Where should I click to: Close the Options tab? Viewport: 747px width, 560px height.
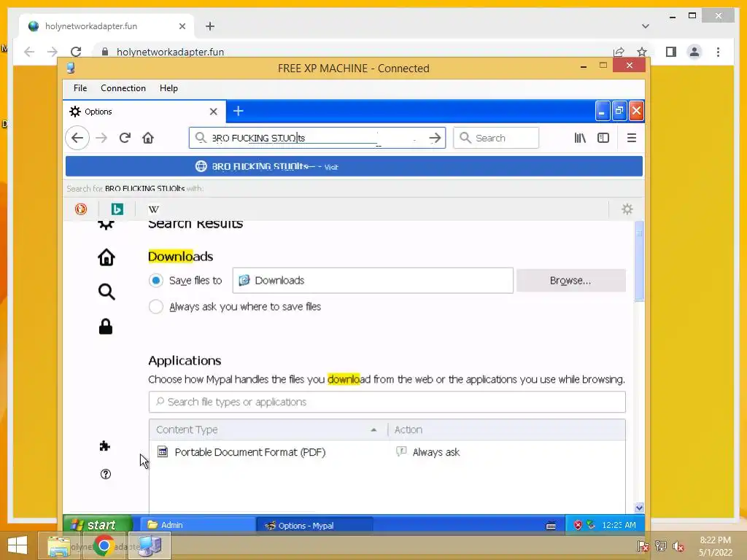coord(214,112)
